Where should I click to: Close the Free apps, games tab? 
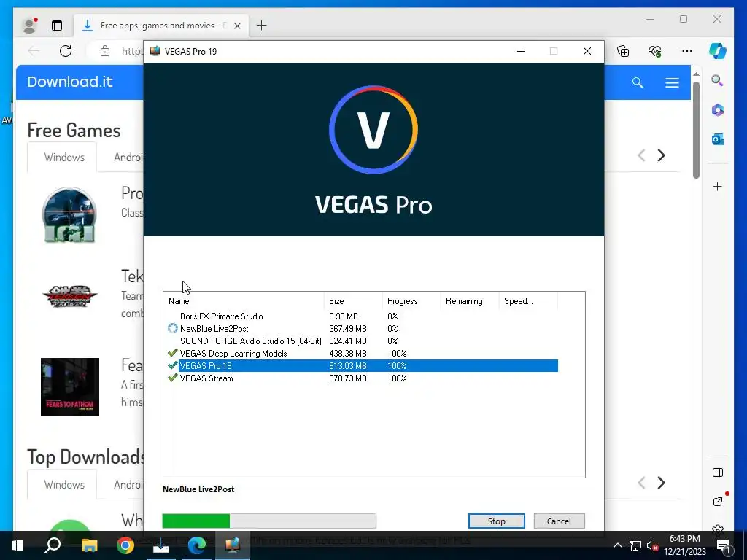pos(237,26)
